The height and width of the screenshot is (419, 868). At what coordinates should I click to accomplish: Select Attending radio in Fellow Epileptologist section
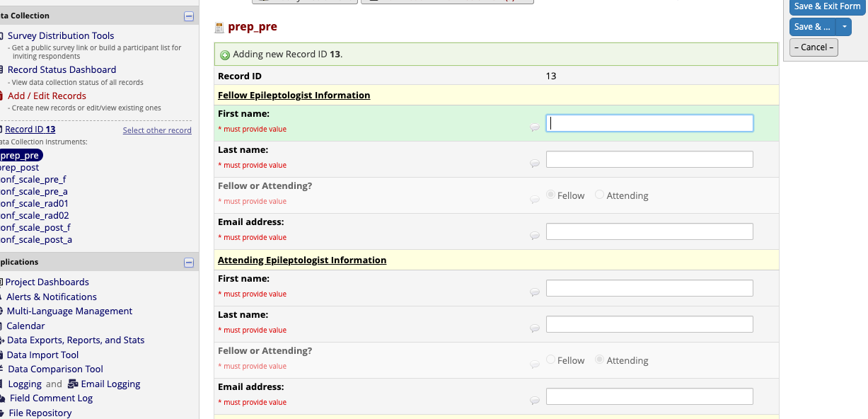[599, 195]
